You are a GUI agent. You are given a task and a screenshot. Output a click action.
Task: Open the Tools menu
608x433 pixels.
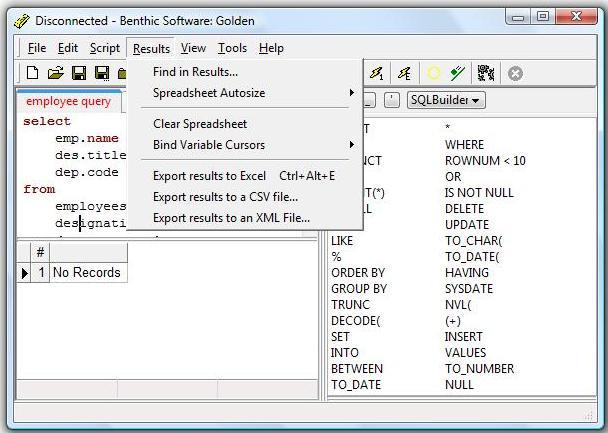(232, 48)
